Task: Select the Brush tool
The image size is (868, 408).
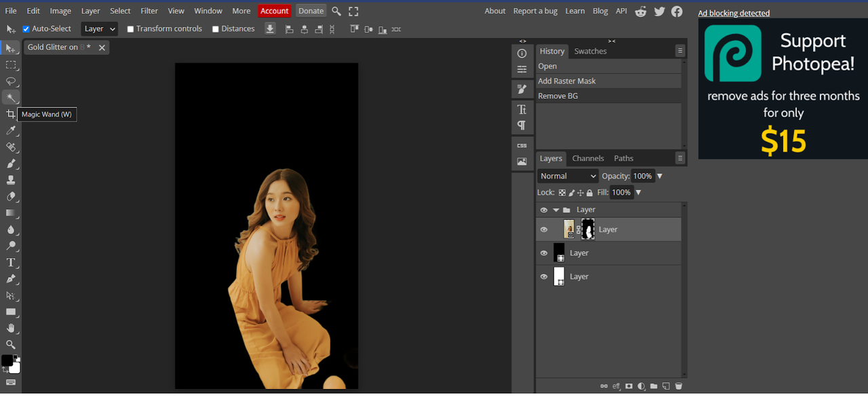Action: coord(11,164)
